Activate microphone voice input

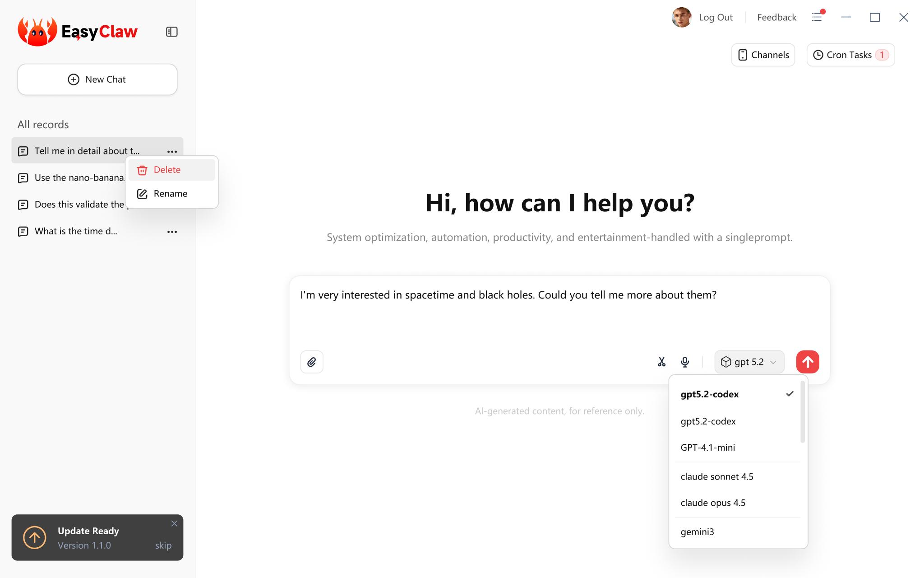[684, 362]
